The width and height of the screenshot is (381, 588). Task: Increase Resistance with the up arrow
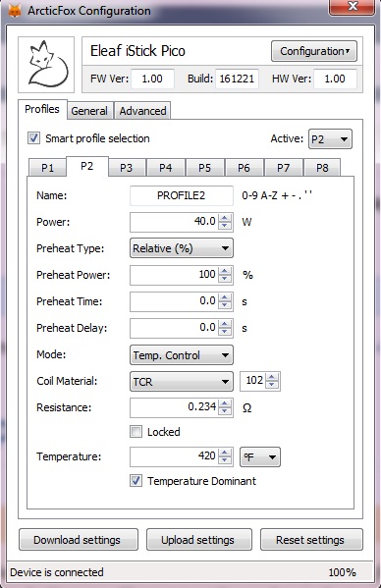tap(225, 403)
